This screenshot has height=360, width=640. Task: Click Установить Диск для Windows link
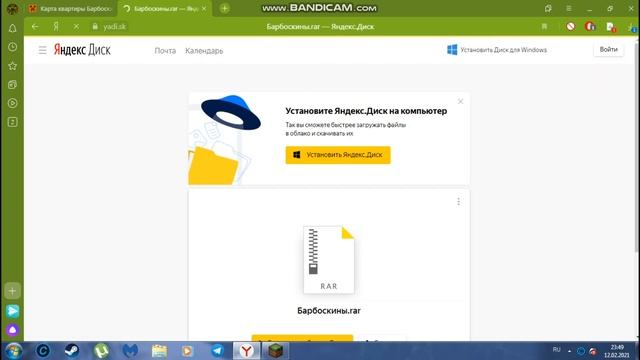click(x=497, y=50)
